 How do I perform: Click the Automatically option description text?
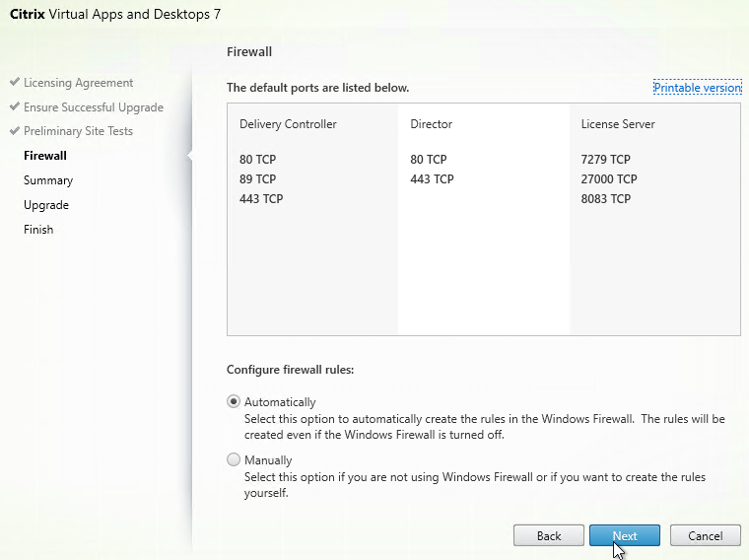coord(484,426)
